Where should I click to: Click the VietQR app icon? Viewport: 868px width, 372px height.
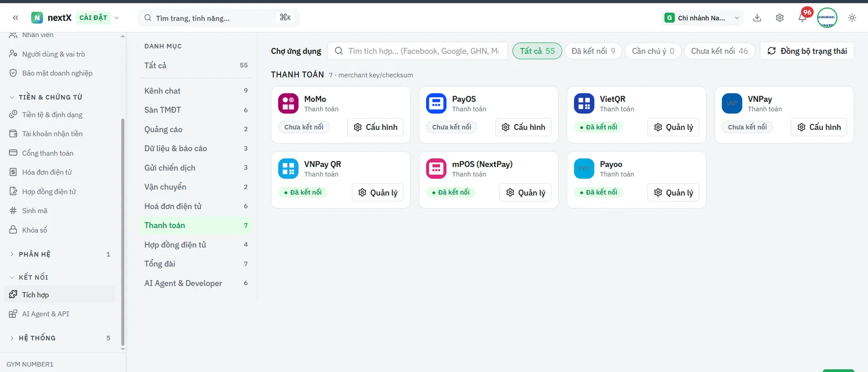[x=584, y=103]
